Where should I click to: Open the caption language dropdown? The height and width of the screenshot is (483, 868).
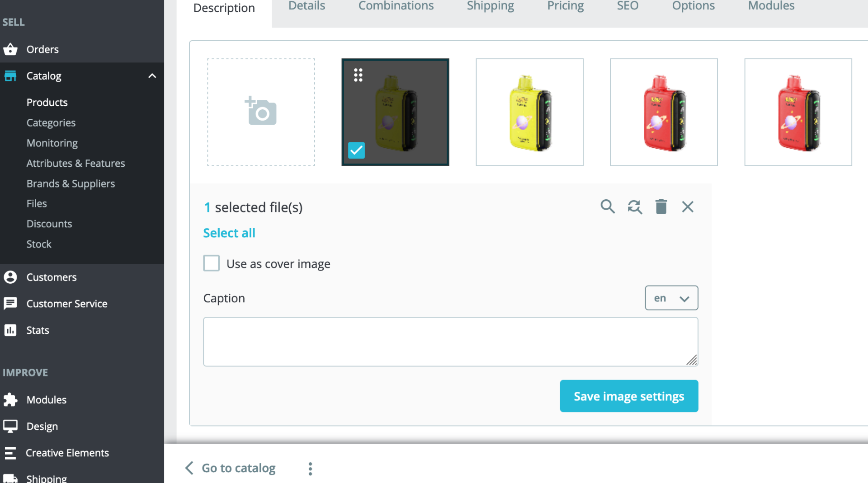pyautogui.click(x=671, y=298)
